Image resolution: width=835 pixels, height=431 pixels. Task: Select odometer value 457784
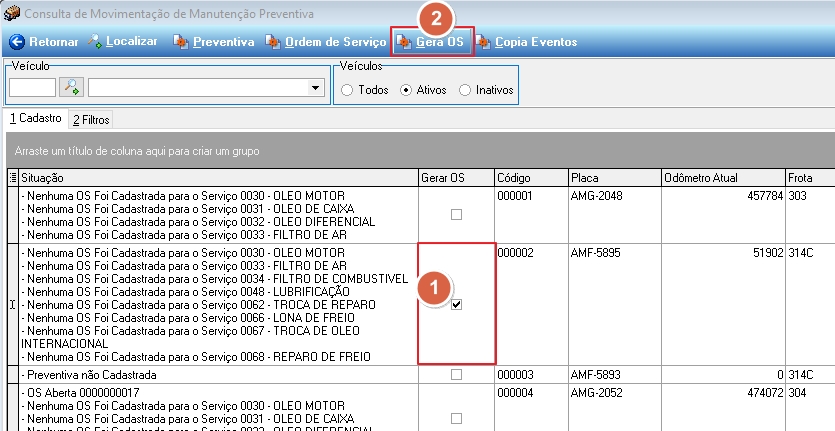coord(765,196)
